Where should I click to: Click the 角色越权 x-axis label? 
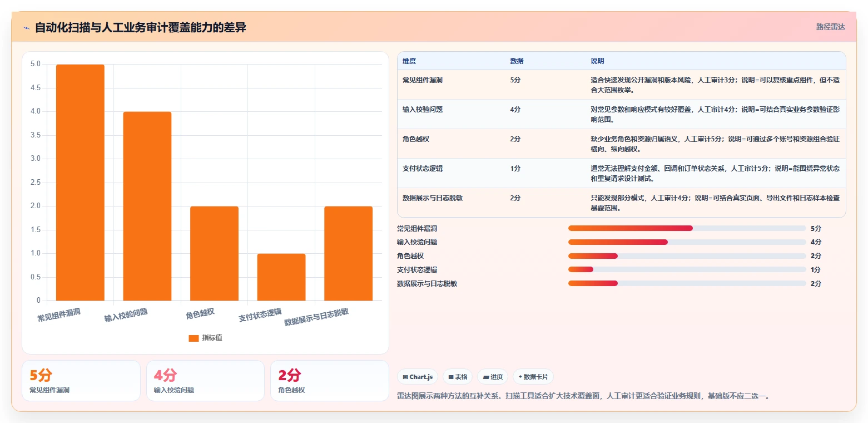pos(200,313)
